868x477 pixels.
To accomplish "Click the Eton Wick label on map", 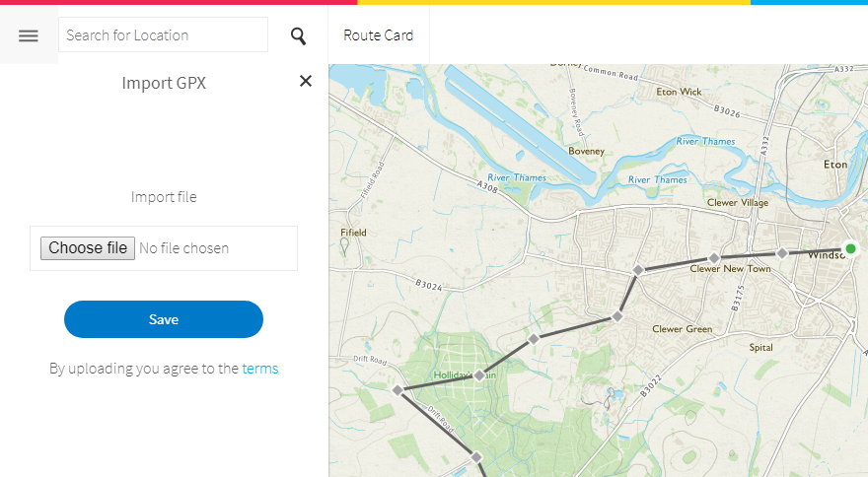I will [x=679, y=92].
